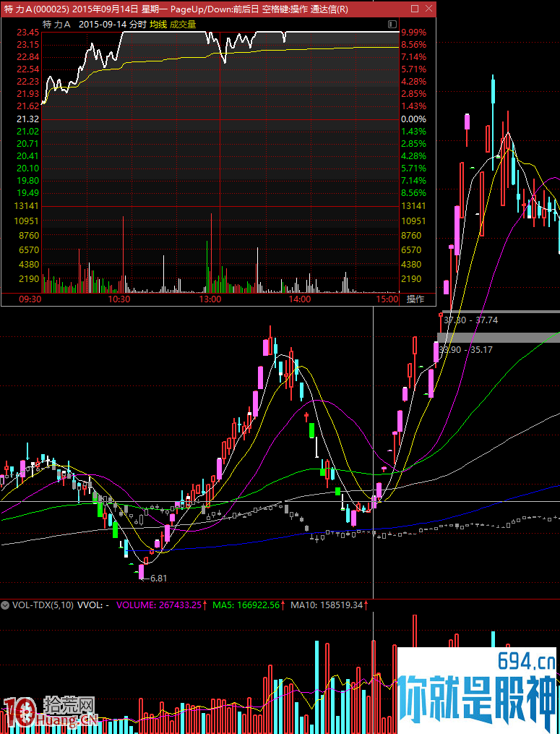Screen dimensions: 560x734
Task: Click the 21.32 previous close price label
Action: 27,119
